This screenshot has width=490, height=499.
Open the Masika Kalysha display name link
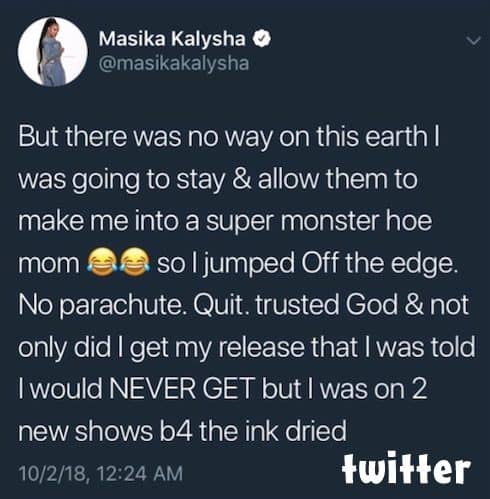pyautogui.click(x=172, y=39)
